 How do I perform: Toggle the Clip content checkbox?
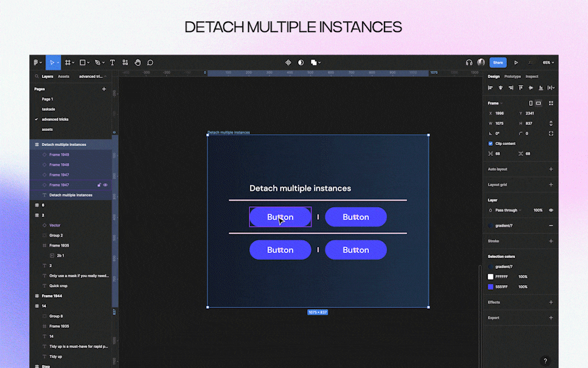(x=491, y=144)
